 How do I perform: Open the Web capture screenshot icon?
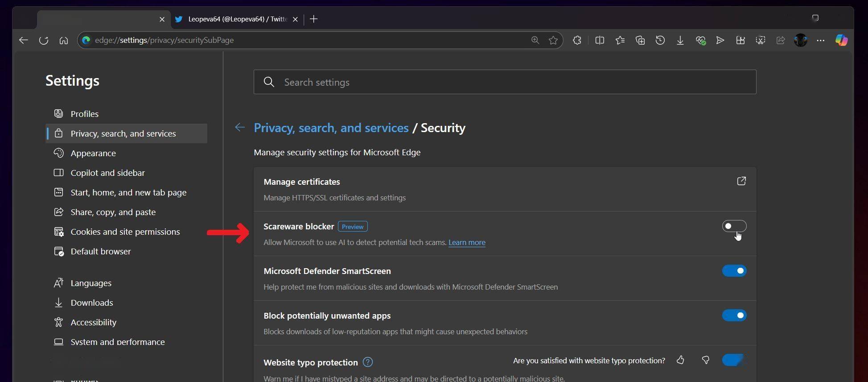[x=761, y=40]
